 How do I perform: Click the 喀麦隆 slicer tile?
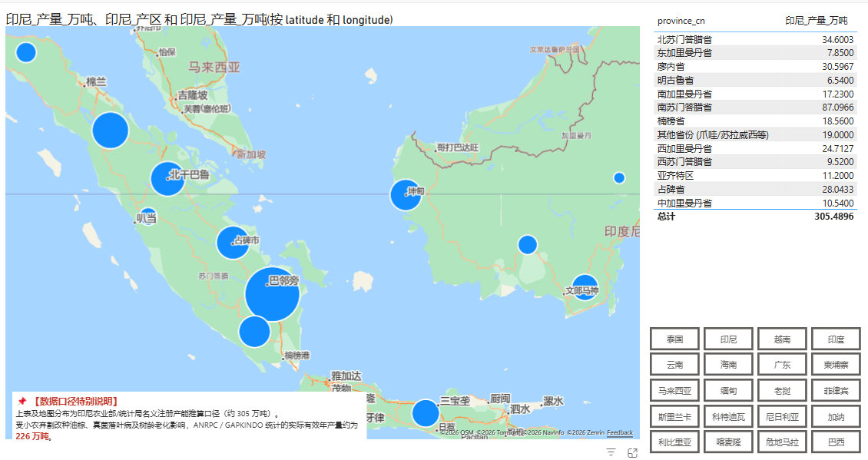tap(728, 442)
